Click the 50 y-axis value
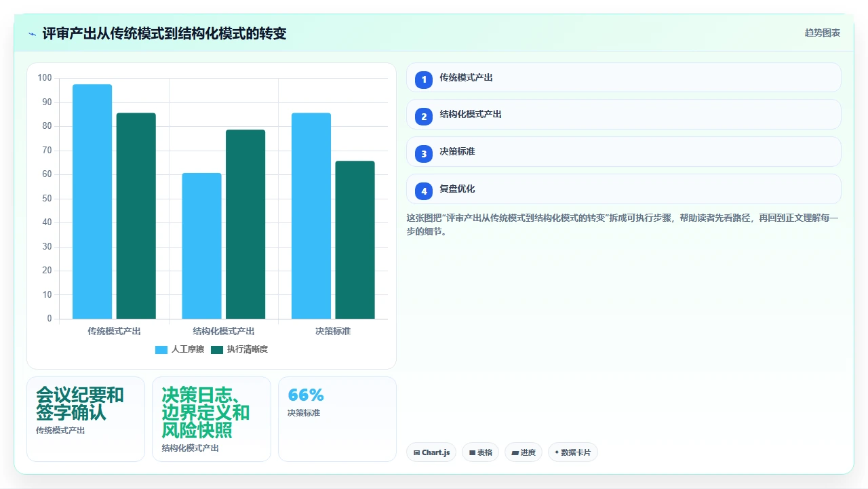868x489 pixels. click(x=47, y=198)
